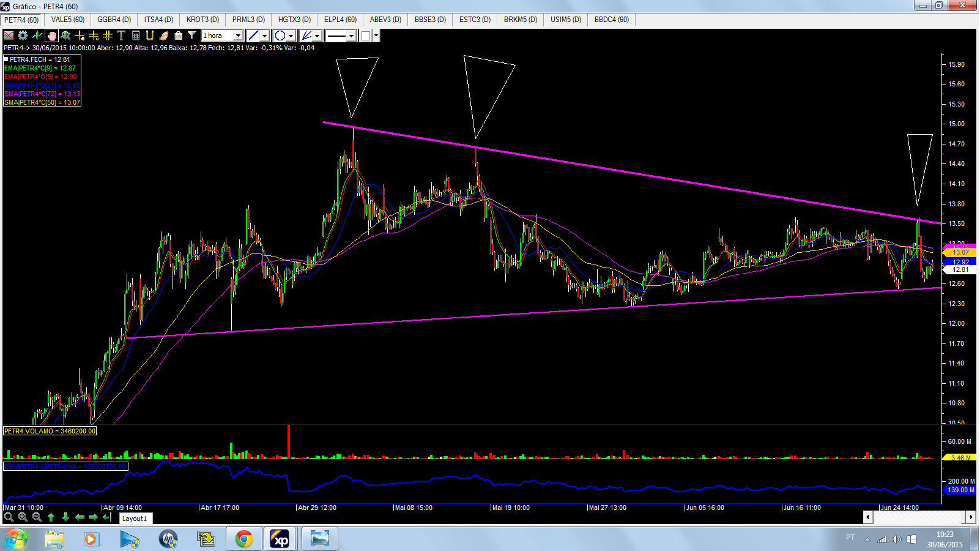Click the SMA|PETR4*C[50] legend entry
The width and height of the screenshot is (980, 551).
(x=42, y=102)
